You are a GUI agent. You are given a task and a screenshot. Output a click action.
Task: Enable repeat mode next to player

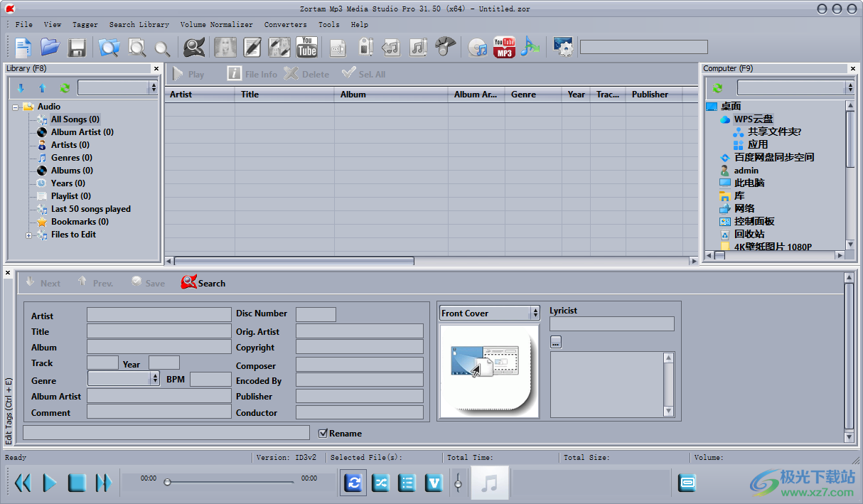click(x=353, y=483)
